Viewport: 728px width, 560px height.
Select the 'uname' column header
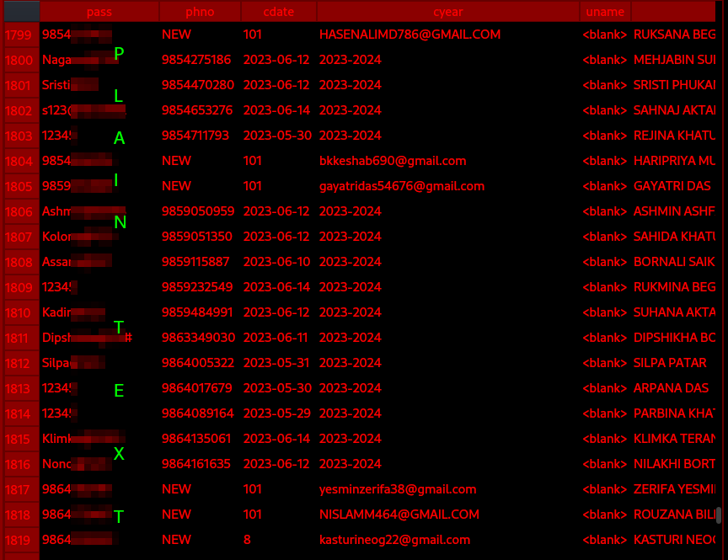coord(605,12)
